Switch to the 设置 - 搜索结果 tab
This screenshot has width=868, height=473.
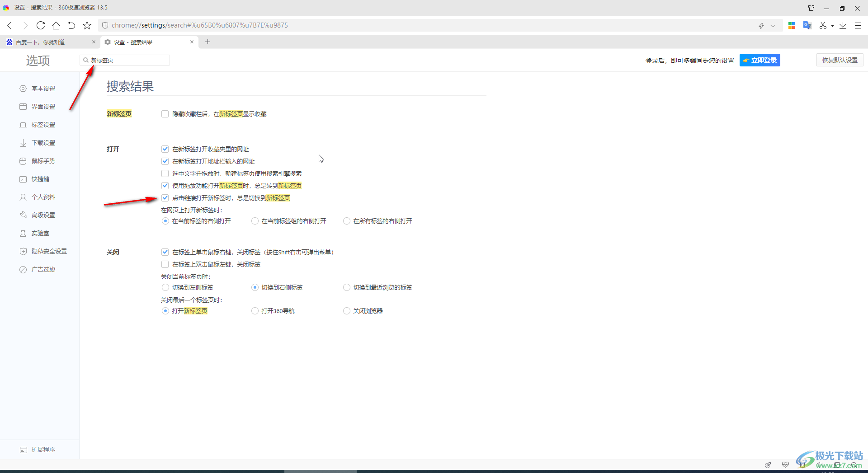(149, 42)
